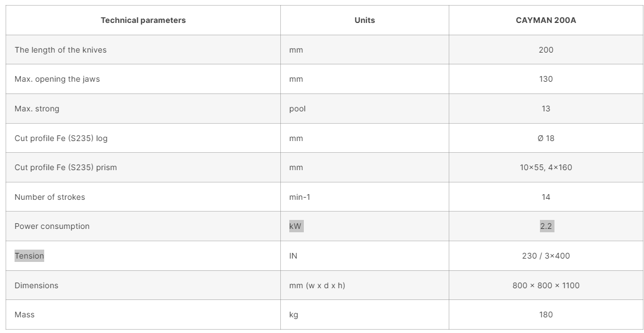
Task: Click "Cut profile Fe (S235) log" text
Action: click(x=61, y=138)
